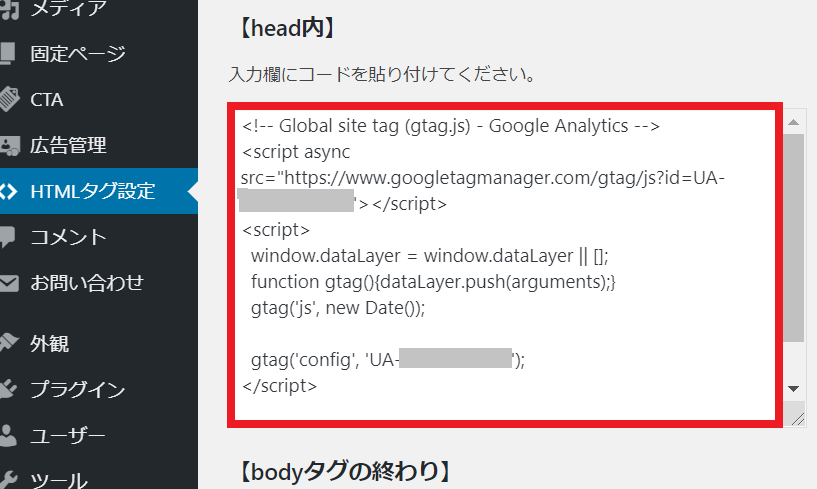The image size is (817, 489).
Task: Click the Global site tag comment line
Action: [451, 126]
